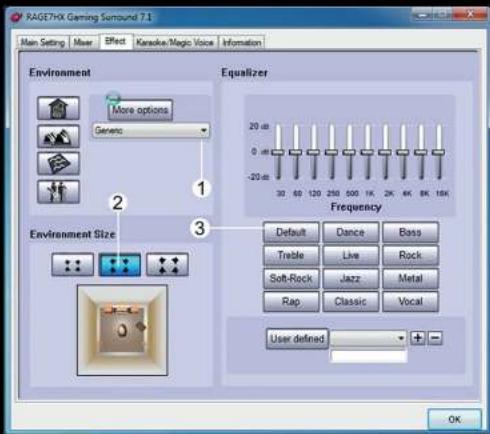Apply the Rock equalizer preset

[x=410, y=255]
